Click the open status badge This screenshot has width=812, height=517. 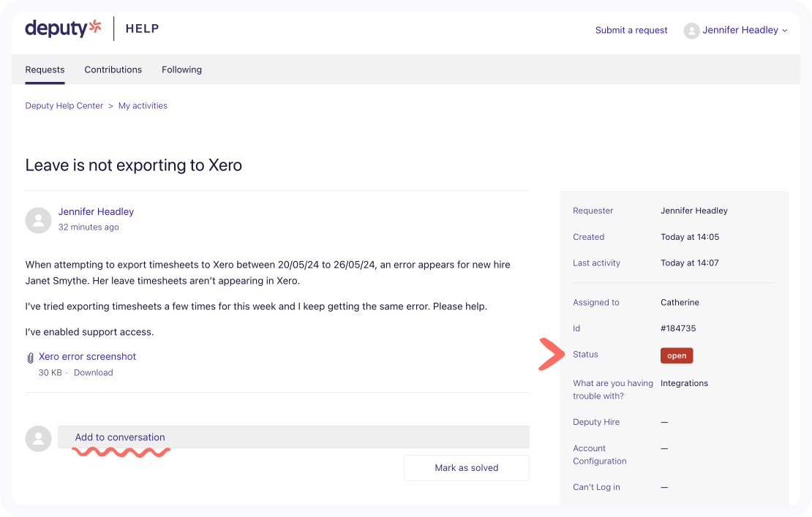pos(677,355)
